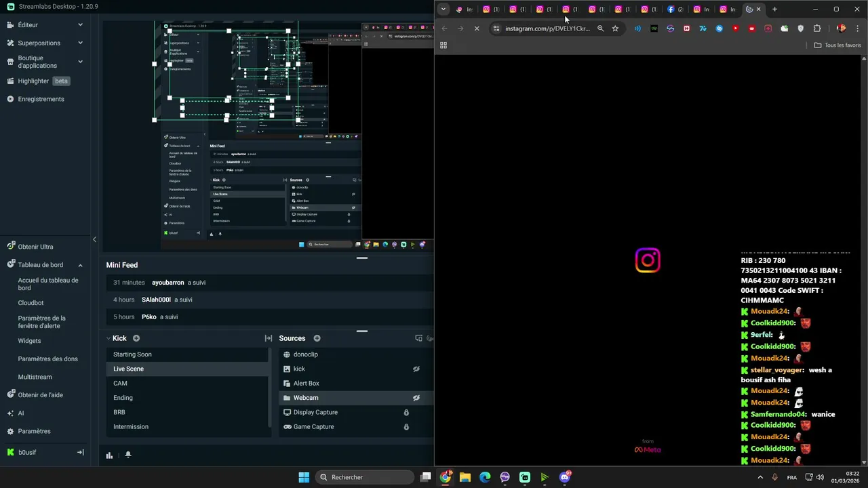
Task: Log out using icon next to b0usif
Action: pyautogui.click(x=80, y=452)
